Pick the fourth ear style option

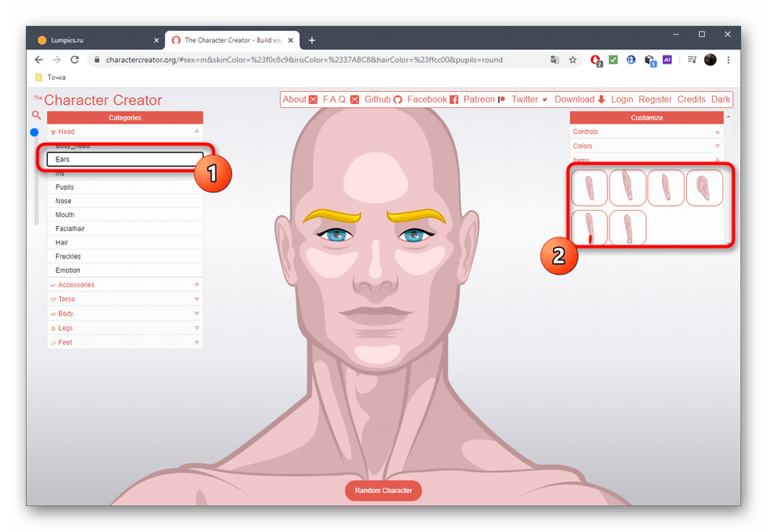pos(704,187)
